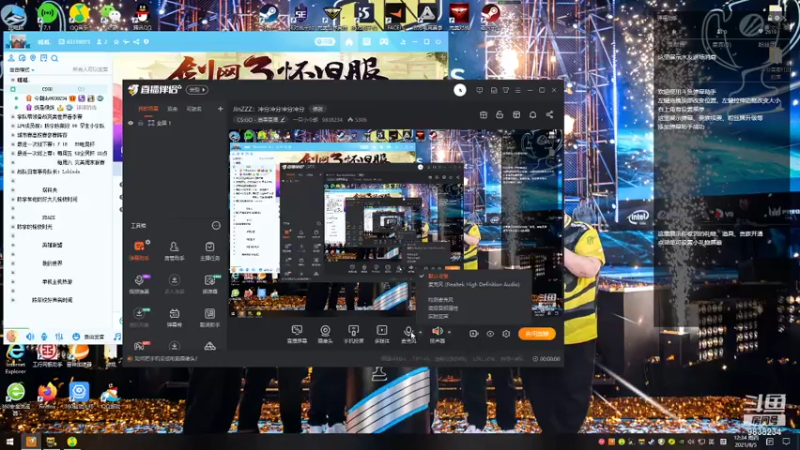Expand the arrow next to the microphone
800x450 pixels.
tap(420, 332)
